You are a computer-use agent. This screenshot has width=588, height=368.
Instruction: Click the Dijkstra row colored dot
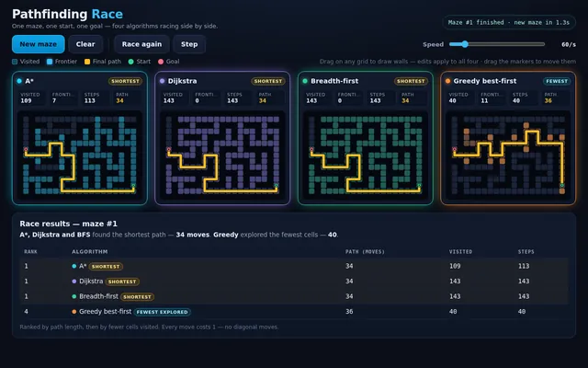point(73,282)
